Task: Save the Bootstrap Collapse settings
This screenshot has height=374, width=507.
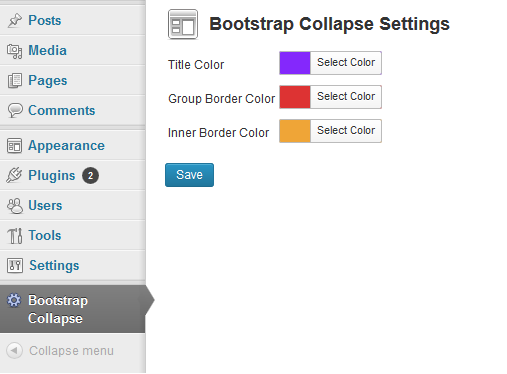Action: click(189, 175)
